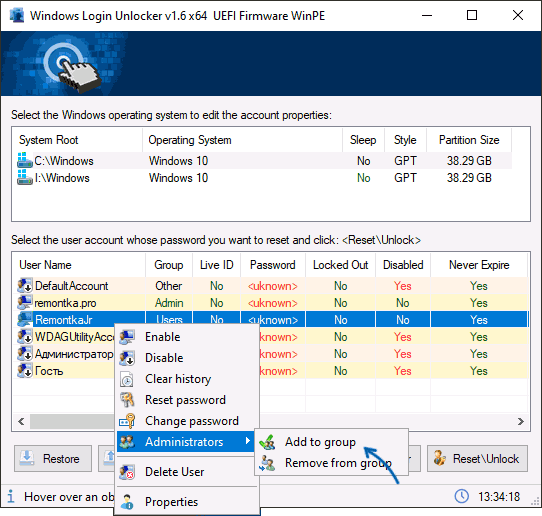
Task: Expand Administrators submenu arrow
Action: click(247, 441)
